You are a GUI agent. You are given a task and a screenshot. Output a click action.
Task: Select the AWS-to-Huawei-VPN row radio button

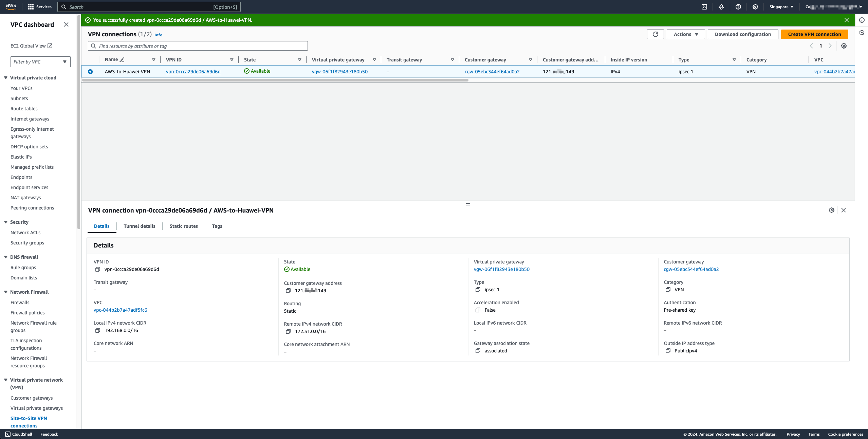click(90, 72)
